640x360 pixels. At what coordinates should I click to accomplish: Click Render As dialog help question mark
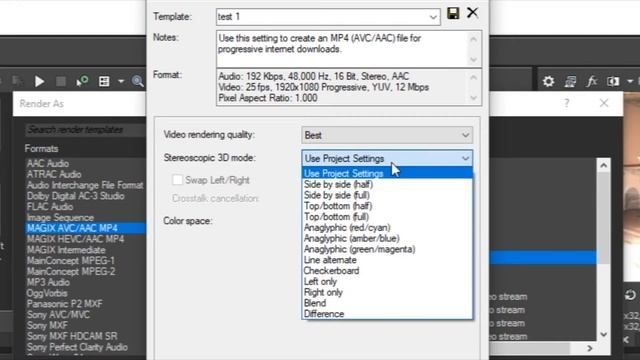(x=567, y=103)
